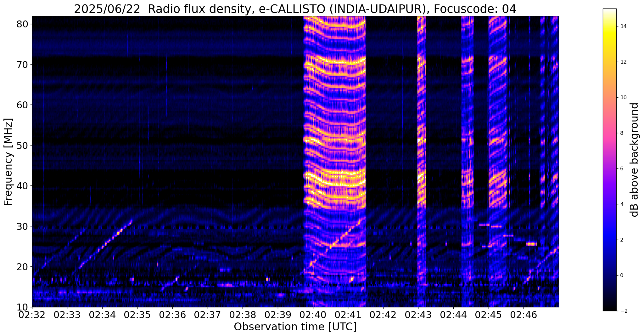Click the 02:45 time tick label
Image resolution: width=644 pixels, height=336 pixels.
tap(489, 315)
